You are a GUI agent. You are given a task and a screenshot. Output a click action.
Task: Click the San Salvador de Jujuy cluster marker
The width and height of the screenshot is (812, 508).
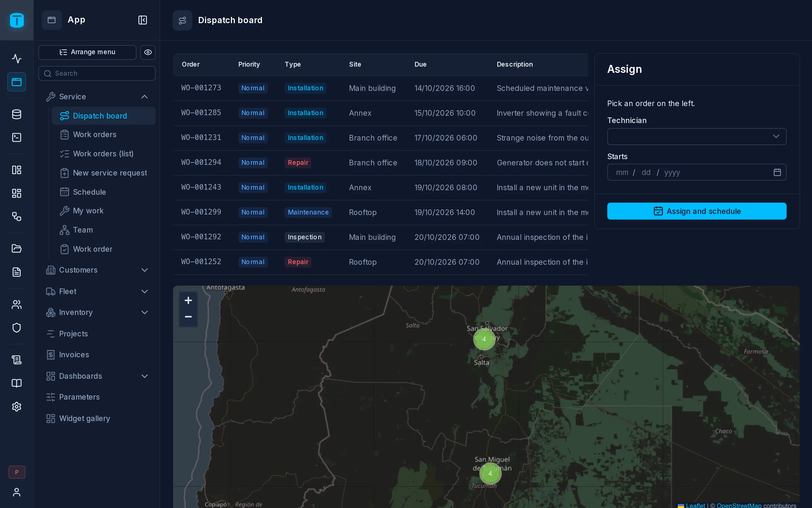point(484,339)
